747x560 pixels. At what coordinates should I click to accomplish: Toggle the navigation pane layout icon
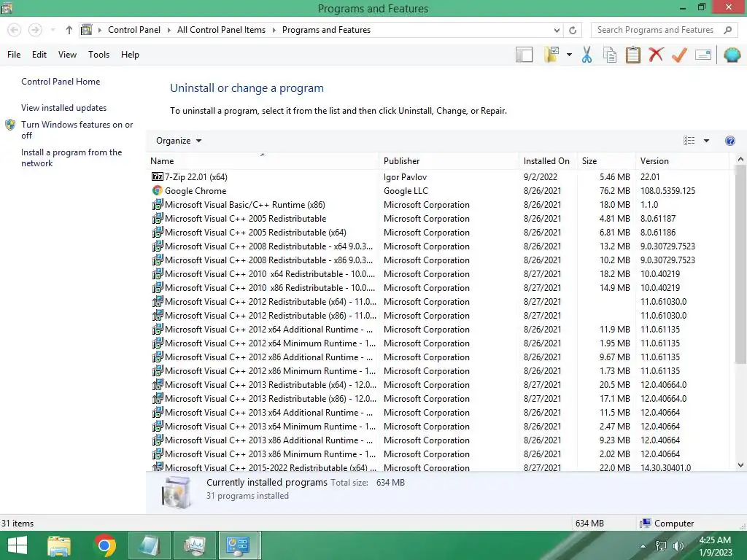tap(524, 55)
